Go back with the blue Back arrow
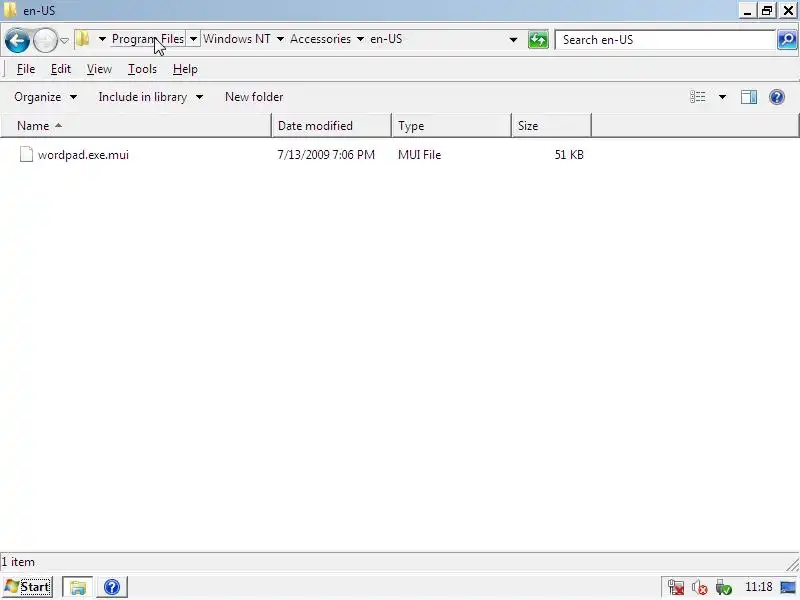Image resolution: width=800 pixels, height=600 pixels. coord(17,40)
